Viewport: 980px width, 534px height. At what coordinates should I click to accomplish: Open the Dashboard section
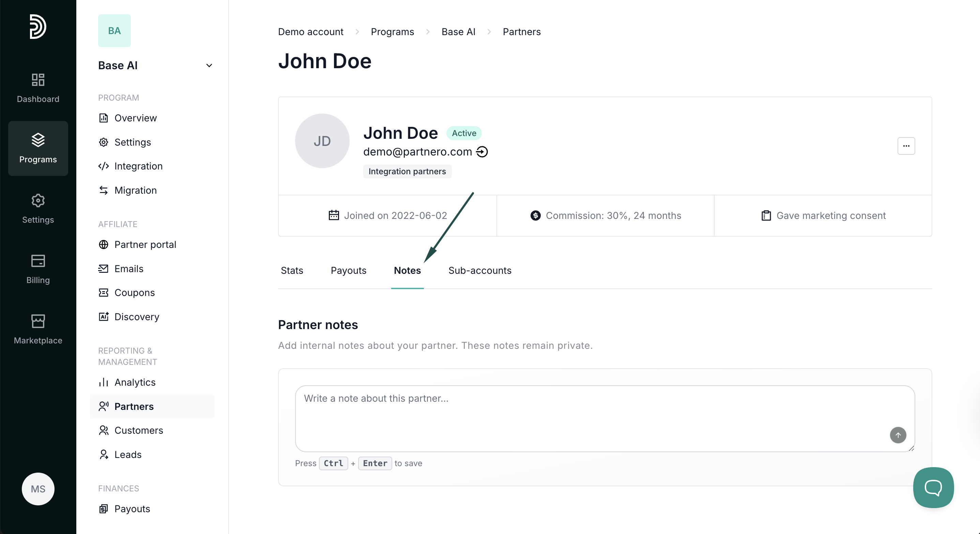(38, 88)
